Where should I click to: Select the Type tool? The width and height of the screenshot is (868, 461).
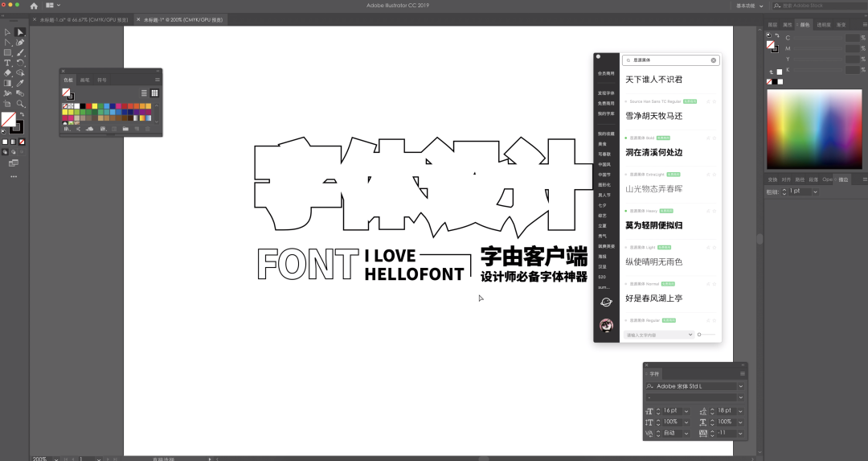point(7,63)
